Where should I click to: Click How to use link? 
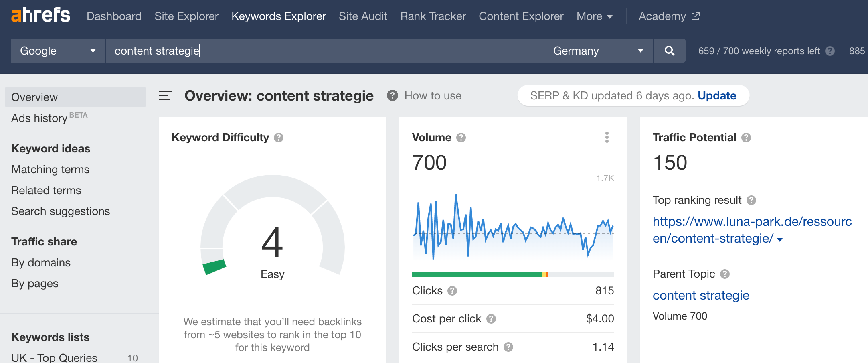(x=433, y=95)
